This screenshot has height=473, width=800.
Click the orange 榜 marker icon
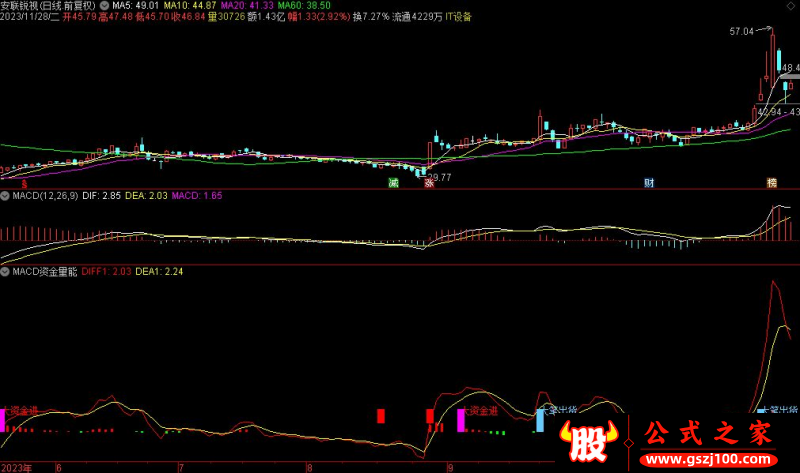click(x=771, y=183)
